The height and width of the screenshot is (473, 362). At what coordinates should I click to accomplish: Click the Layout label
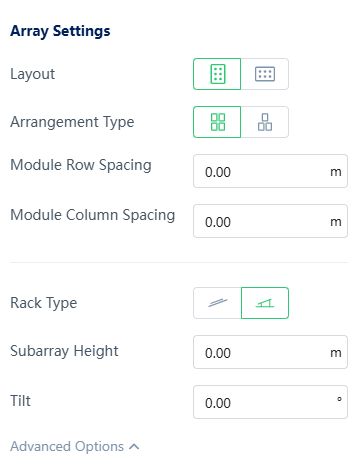32,74
